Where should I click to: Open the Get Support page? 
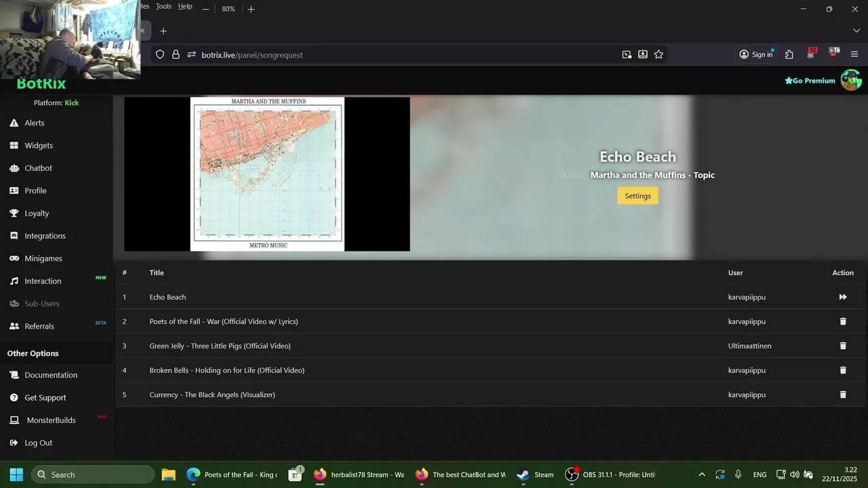pos(45,397)
